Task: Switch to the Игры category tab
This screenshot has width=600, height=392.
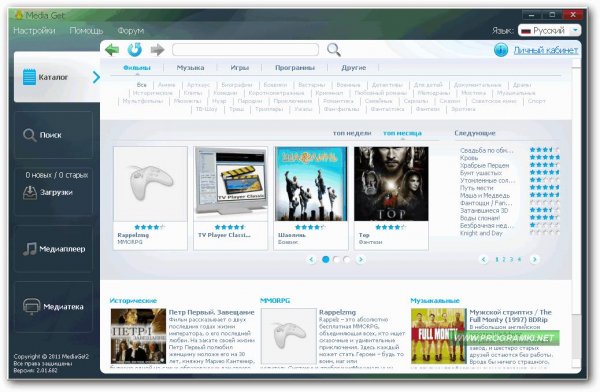Action: [x=240, y=68]
